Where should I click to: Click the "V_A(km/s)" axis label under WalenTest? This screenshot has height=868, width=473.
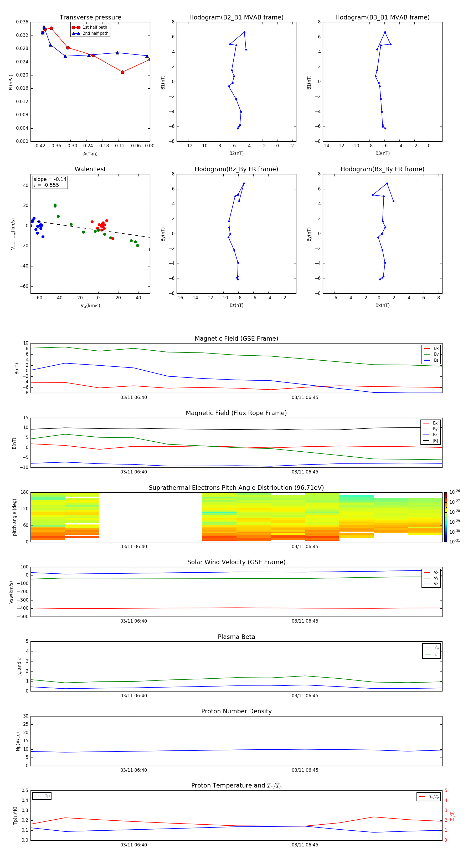(x=90, y=306)
